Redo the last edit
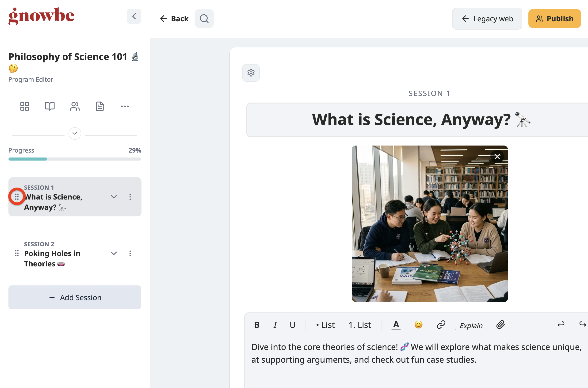588x388 pixels. coord(583,324)
